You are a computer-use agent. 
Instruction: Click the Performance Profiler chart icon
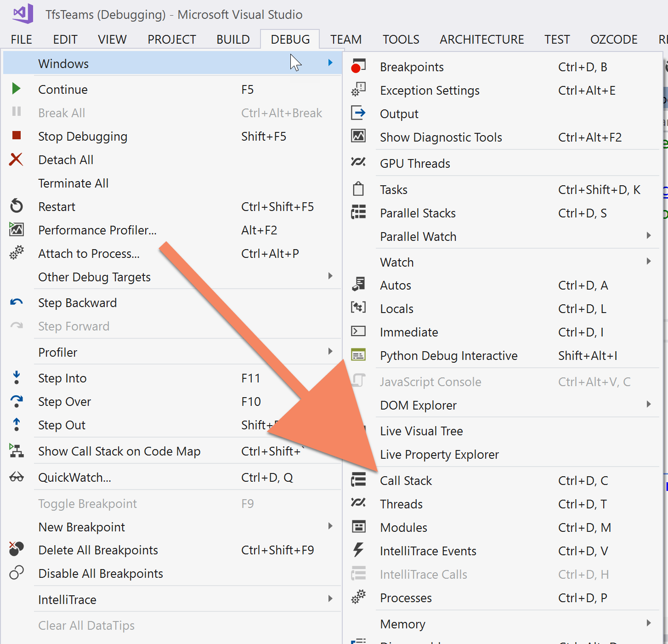17,229
